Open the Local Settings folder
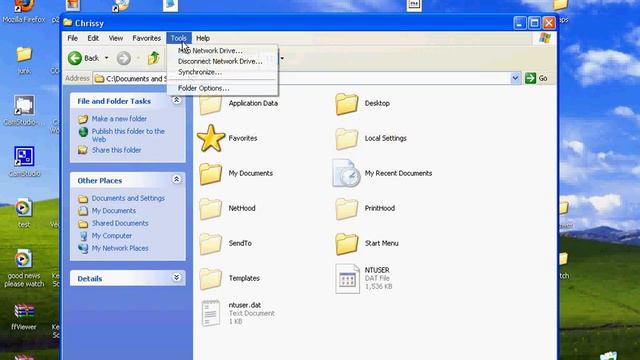This screenshot has width=640, height=360. 347,139
